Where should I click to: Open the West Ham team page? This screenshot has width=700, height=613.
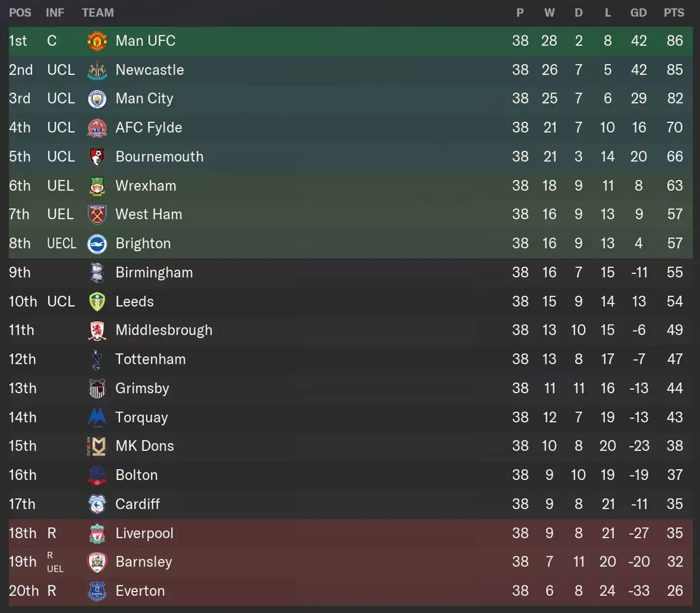pos(149,214)
